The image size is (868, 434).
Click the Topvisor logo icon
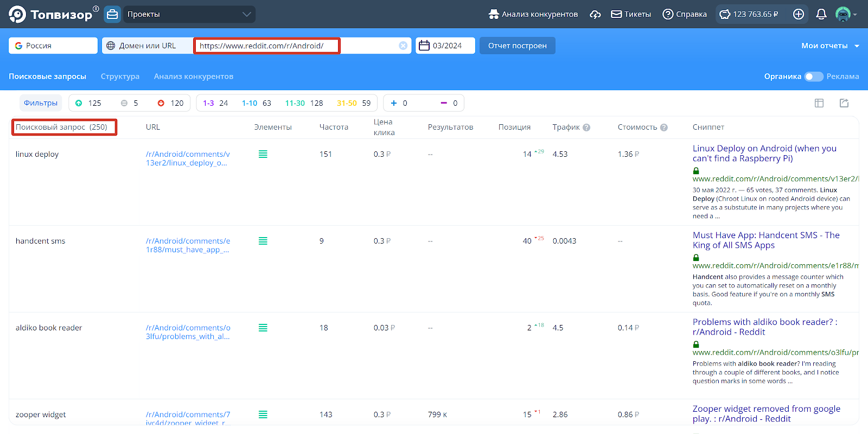click(17, 14)
